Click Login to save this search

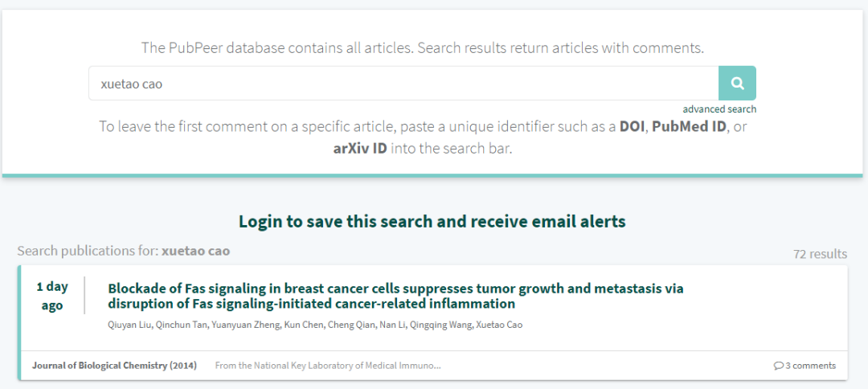432,221
